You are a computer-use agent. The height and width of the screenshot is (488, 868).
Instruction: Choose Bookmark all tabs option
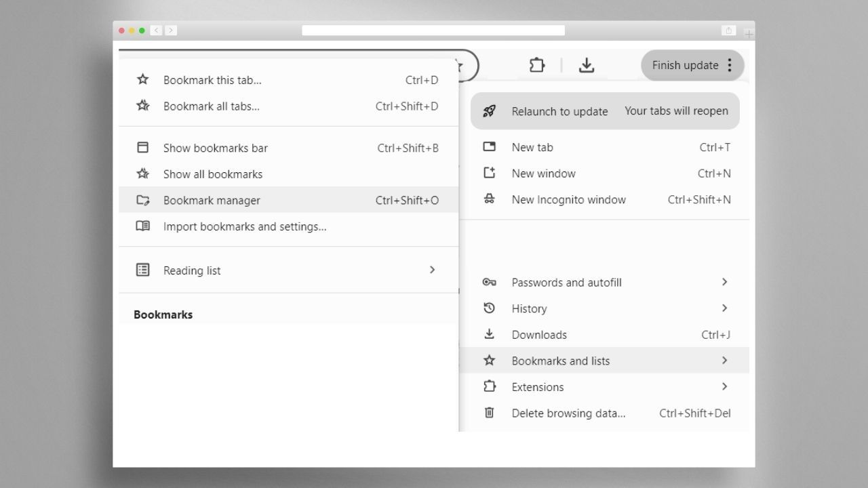(211, 106)
